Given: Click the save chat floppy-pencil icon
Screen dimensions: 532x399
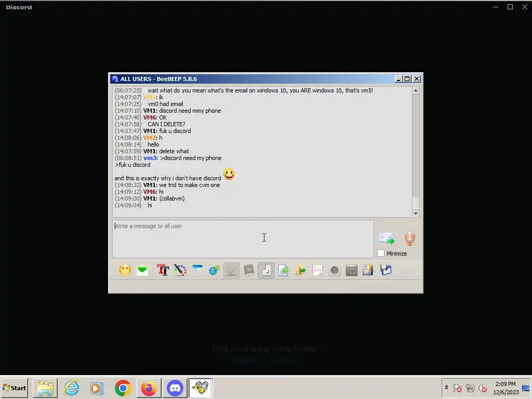Looking at the screenshot, I should (368, 270).
